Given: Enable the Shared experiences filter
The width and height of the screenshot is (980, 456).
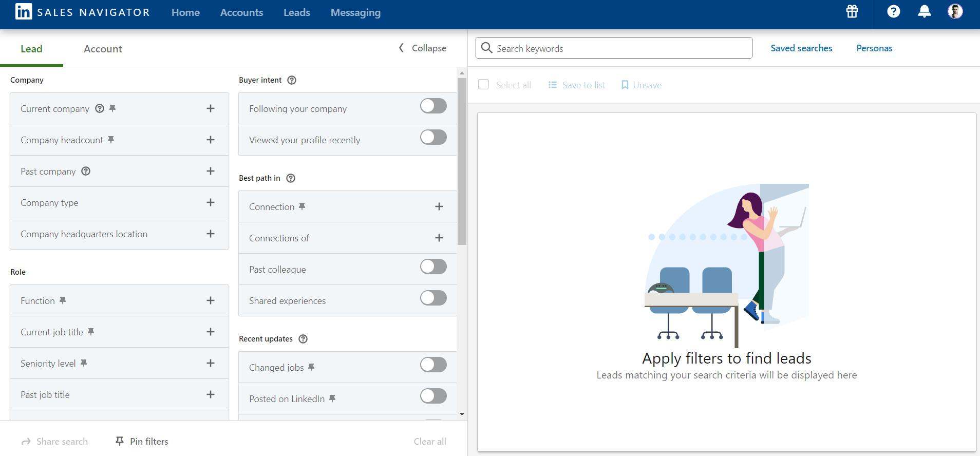Looking at the screenshot, I should coord(434,298).
